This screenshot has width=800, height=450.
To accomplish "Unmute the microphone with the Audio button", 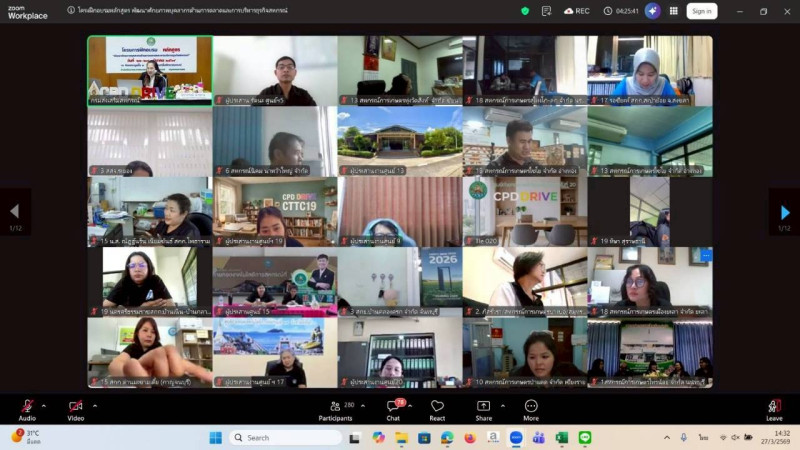I will point(27,407).
